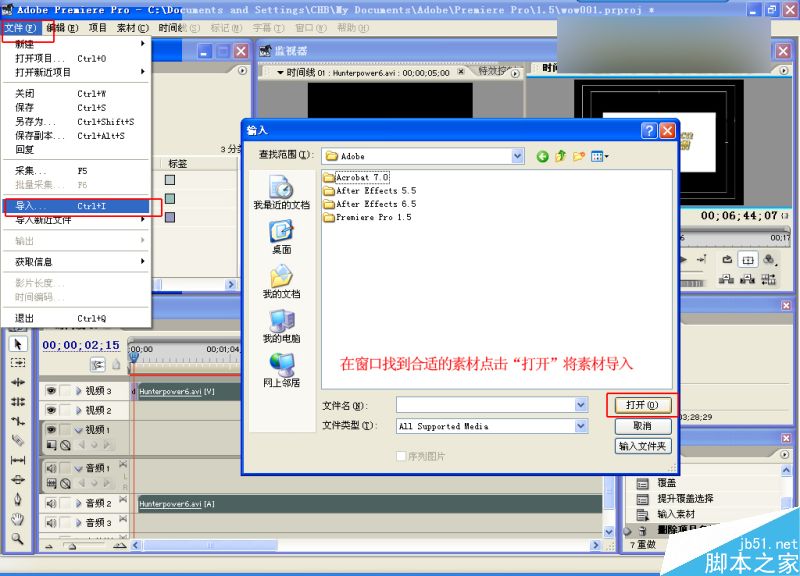This screenshot has width=800, height=576.
Task: Expand the 视频 2 track
Action: (x=79, y=410)
